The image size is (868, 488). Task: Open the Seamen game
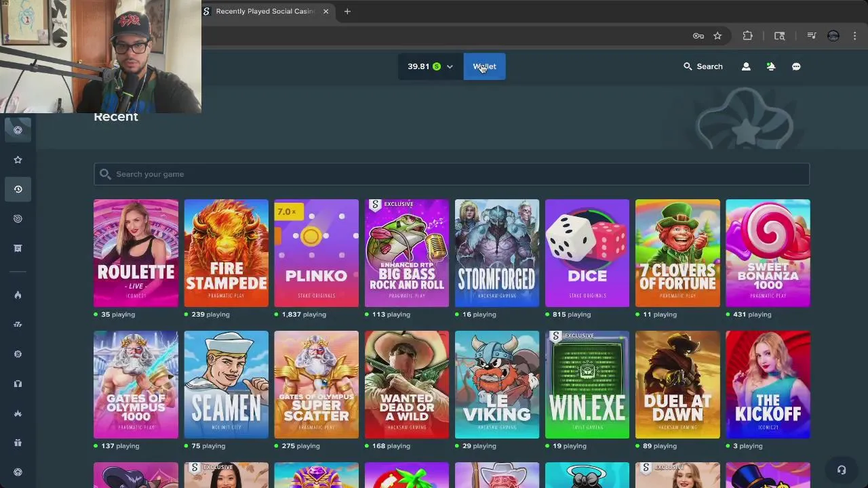click(226, 384)
